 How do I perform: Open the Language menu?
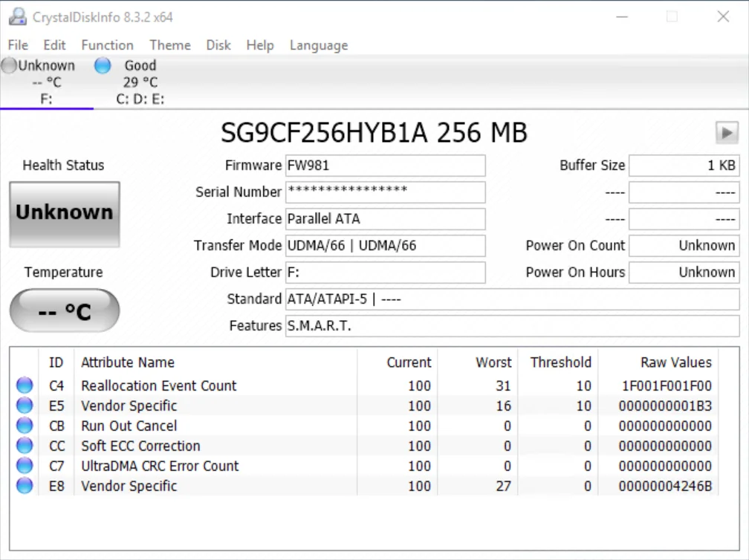(319, 45)
